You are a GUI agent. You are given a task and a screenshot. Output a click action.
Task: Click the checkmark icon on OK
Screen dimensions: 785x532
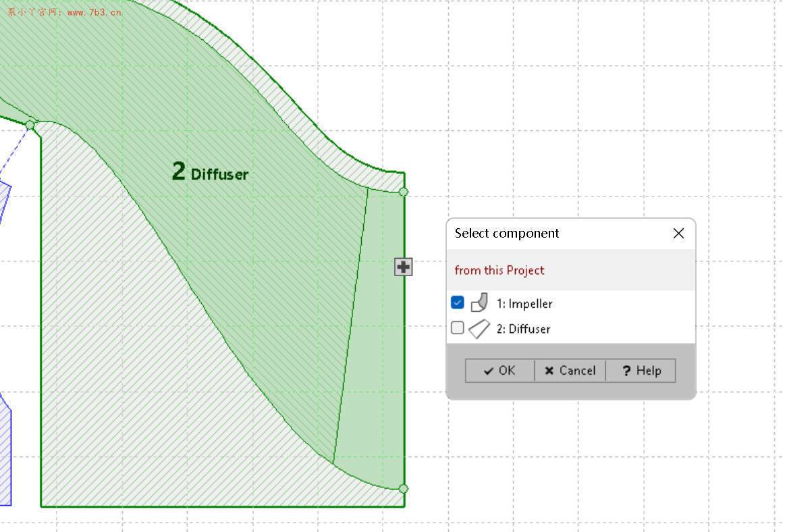[489, 371]
